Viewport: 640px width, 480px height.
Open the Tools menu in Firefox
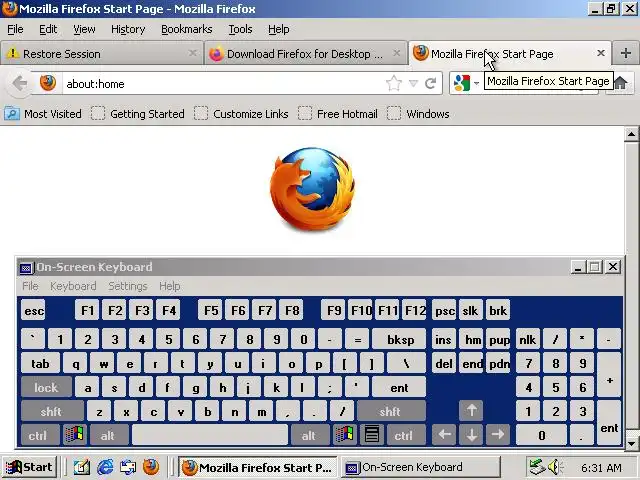(x=240, y=29)
